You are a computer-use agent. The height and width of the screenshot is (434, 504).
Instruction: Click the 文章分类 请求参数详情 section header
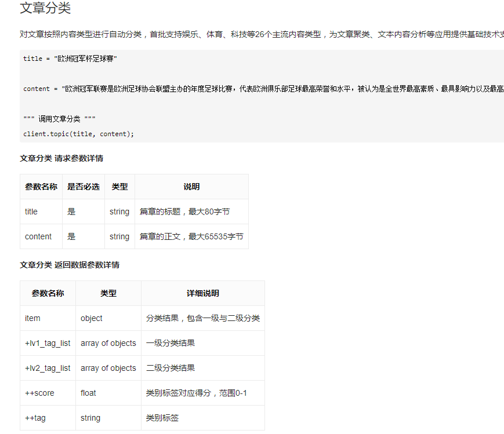(61, 158)
